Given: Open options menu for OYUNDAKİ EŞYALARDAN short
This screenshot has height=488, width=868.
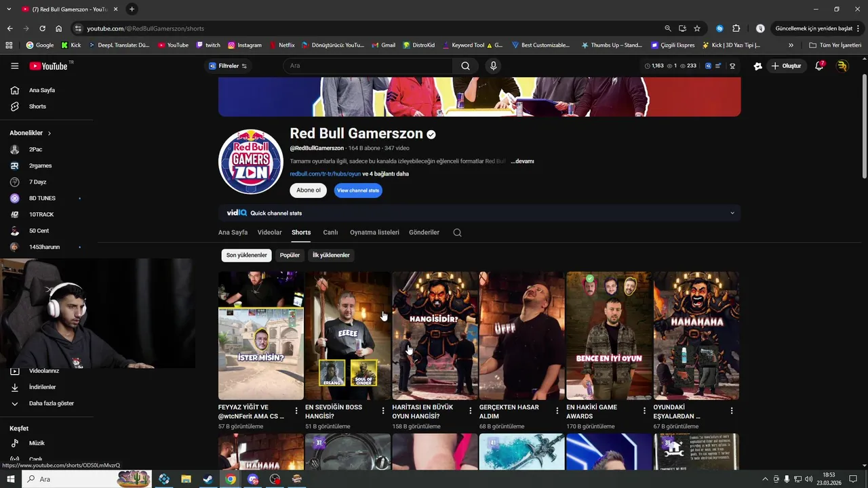Looking at the screenshot, I should pyautogui.click(x=732, y=411).
